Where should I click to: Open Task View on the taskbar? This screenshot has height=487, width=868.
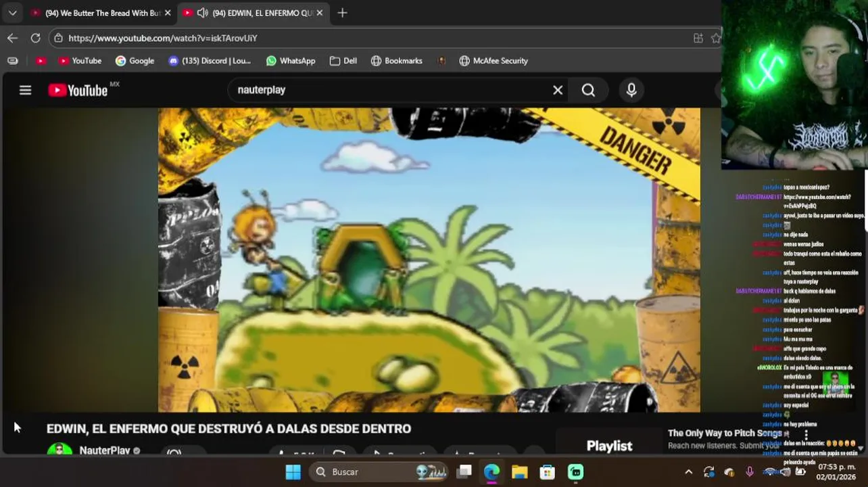tap(464, 471)
